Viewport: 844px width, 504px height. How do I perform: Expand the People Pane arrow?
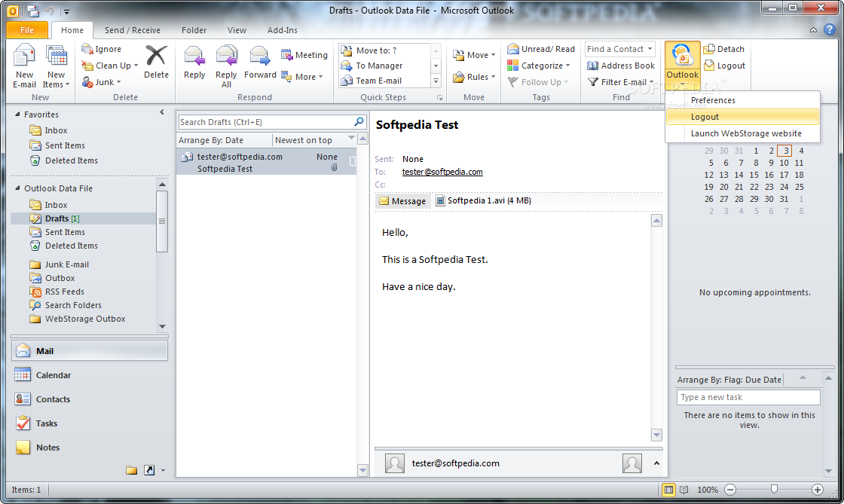[656, 463]
